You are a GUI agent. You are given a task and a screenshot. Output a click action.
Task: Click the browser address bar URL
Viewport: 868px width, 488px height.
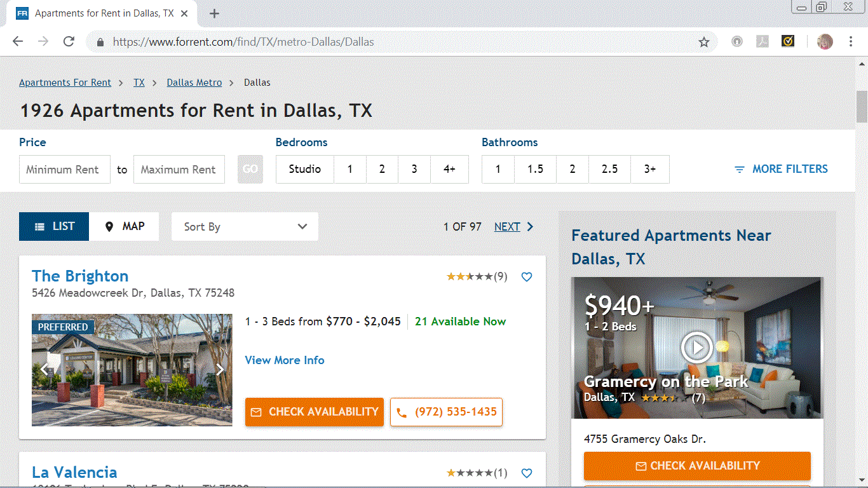pyautogui.click(x=243, y=42)
